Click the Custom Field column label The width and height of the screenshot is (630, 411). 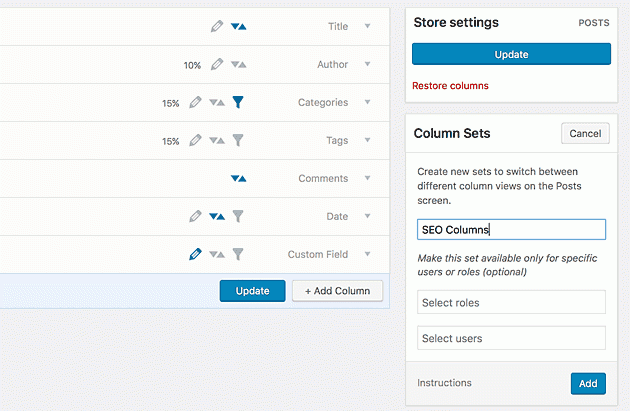tap(318, 254)
